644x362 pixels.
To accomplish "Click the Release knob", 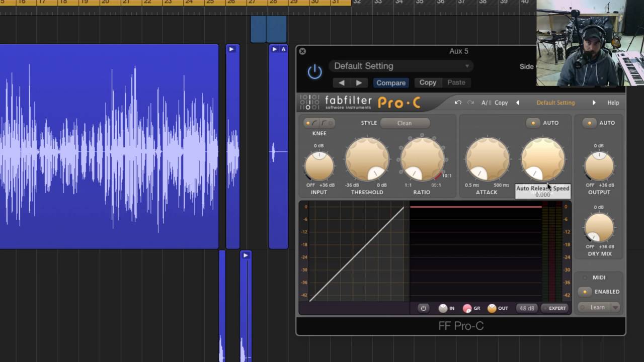I will click(542, 160).
